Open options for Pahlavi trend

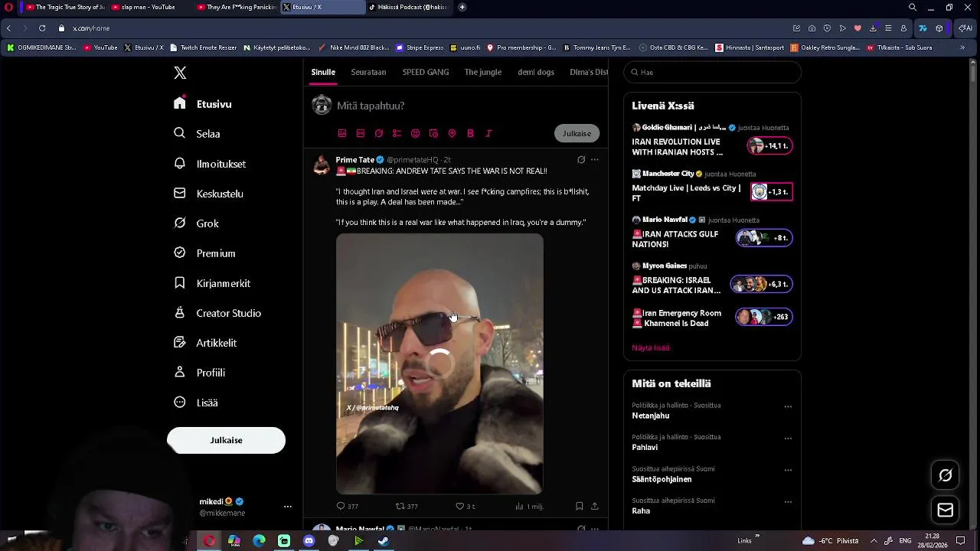click(788, 439)
